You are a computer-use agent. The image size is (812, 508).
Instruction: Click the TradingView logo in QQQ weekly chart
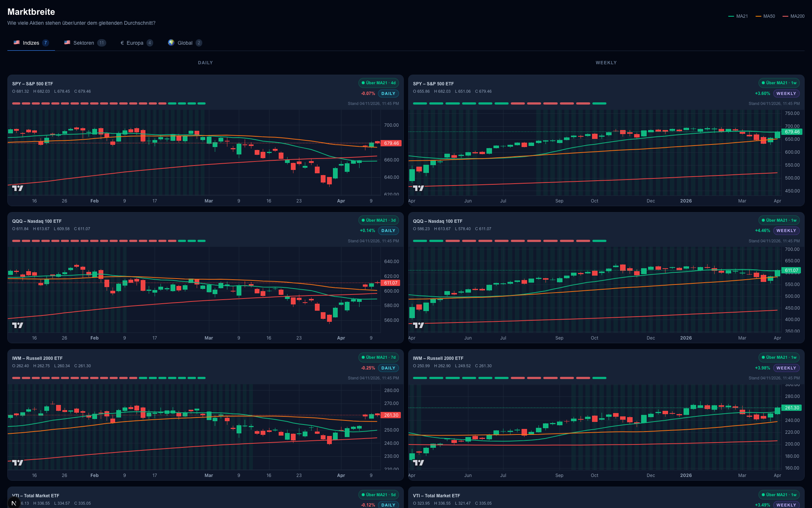(x=418, y=325)
